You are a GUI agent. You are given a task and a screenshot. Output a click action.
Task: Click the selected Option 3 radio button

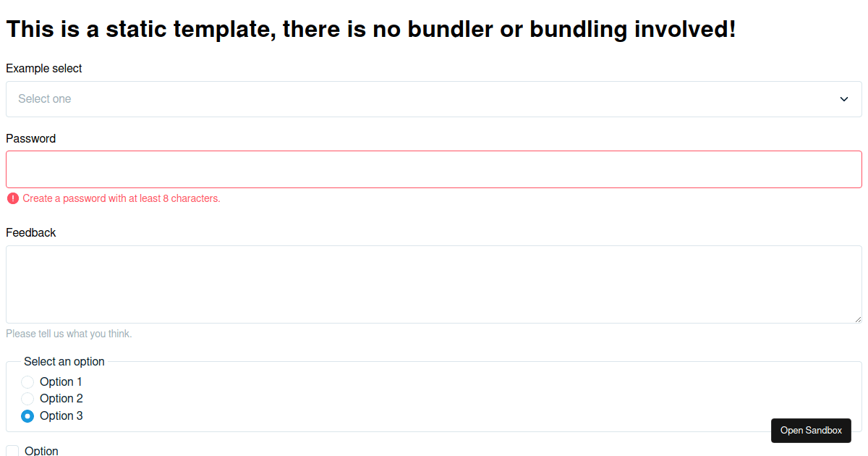coord(27,415)
